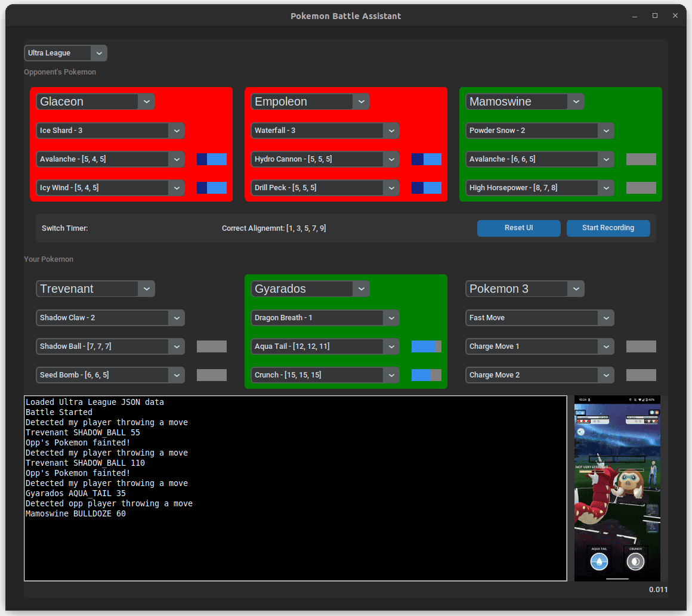Click the Seed Bomb energy bar
The height and width of the screenshot is (616, 692).
click(212, 375)
